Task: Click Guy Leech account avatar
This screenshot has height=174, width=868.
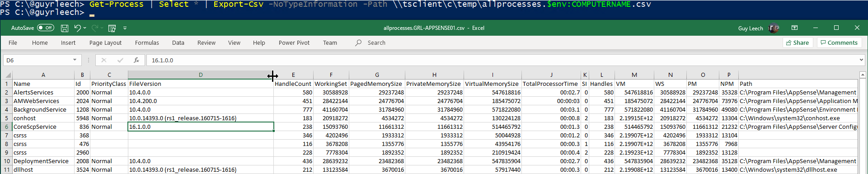Action: (x=774, y=28)
